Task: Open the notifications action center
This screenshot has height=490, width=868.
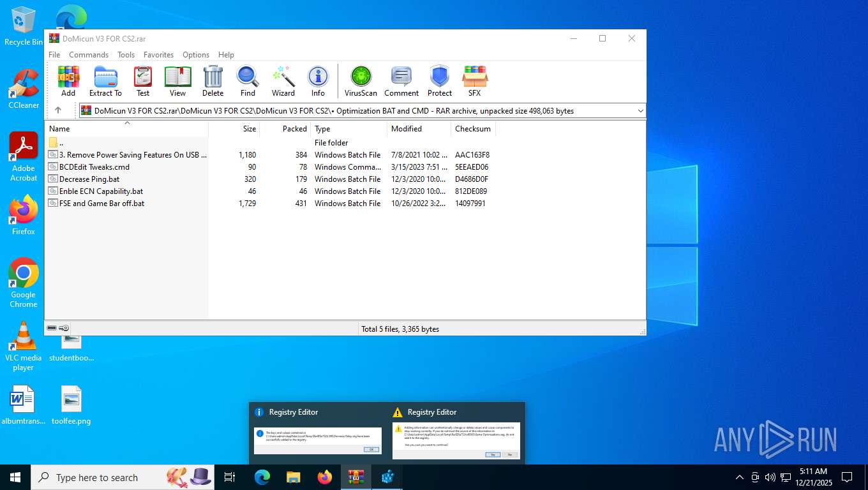Action: pos(847,477)
